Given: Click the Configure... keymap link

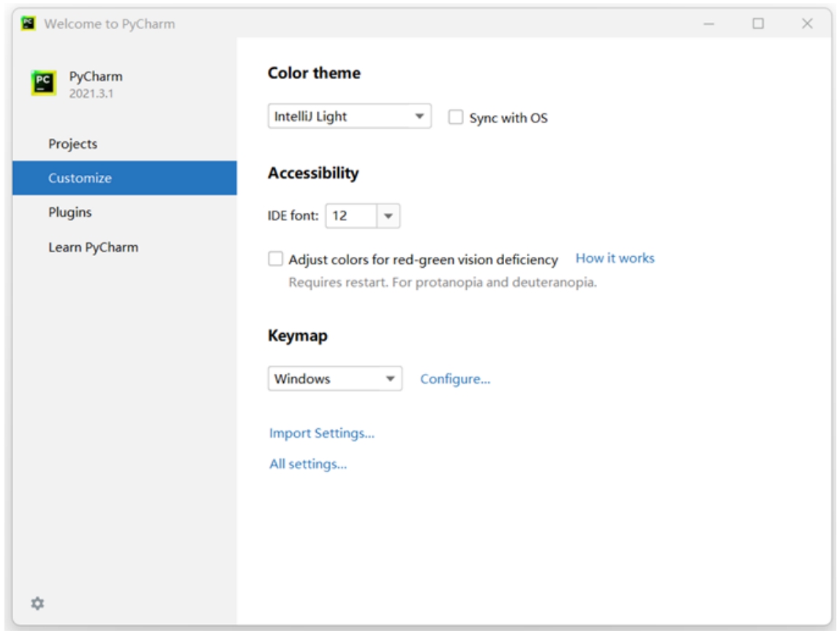Looking at the screenshot, I should tap(455, 379).
